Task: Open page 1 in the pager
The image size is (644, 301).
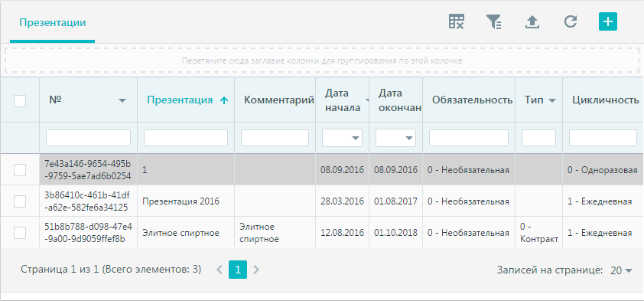Action: (x=238, y=270)
